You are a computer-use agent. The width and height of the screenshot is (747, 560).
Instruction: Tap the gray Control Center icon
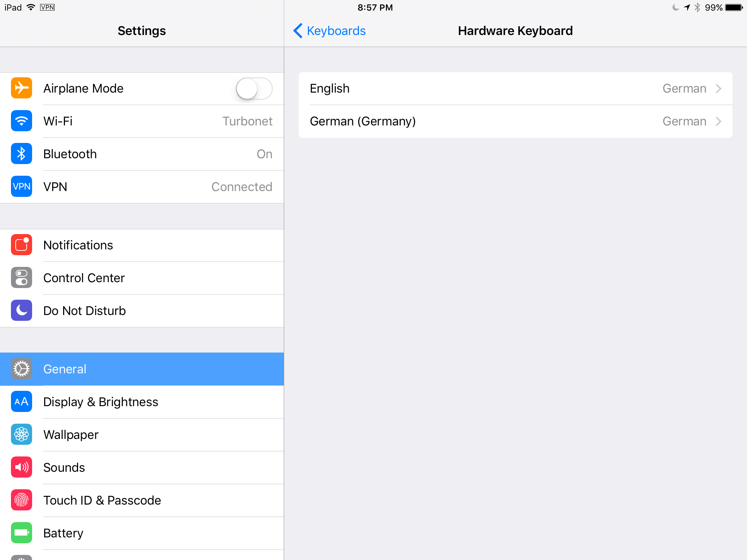22,278
